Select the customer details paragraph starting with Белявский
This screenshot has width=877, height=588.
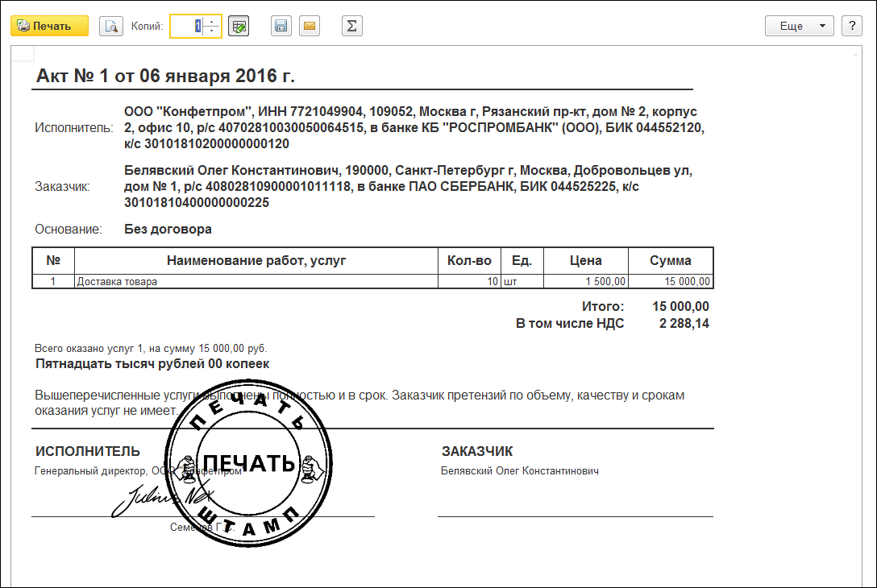tap(409, 187)
